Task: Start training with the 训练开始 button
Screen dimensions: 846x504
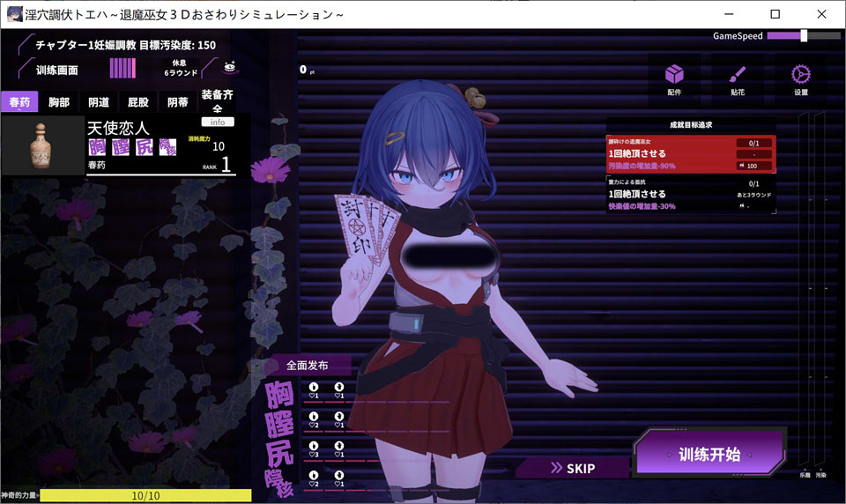Action: pyautogui.click(x=709, y=454)
